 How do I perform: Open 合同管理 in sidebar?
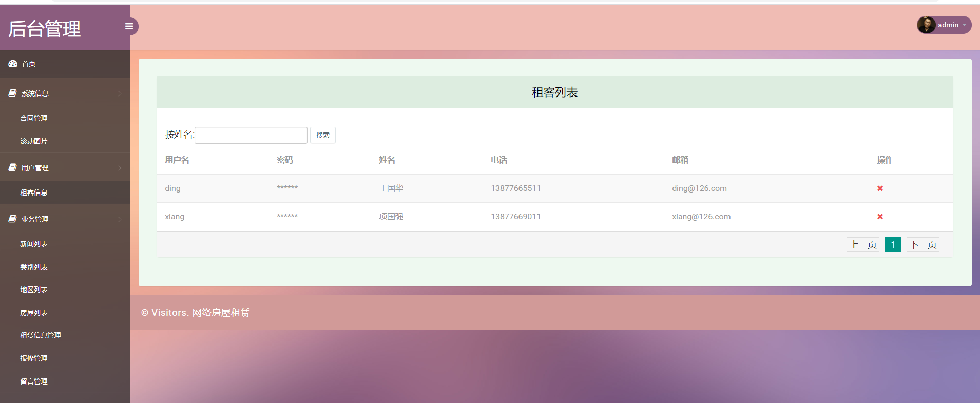[x=34, y=118]
